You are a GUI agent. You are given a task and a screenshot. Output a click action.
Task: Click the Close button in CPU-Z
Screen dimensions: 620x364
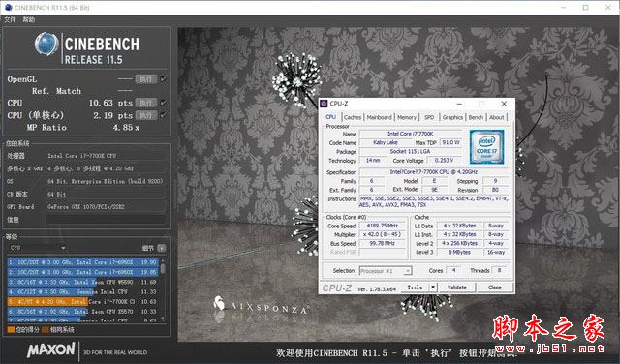[495, 288]
